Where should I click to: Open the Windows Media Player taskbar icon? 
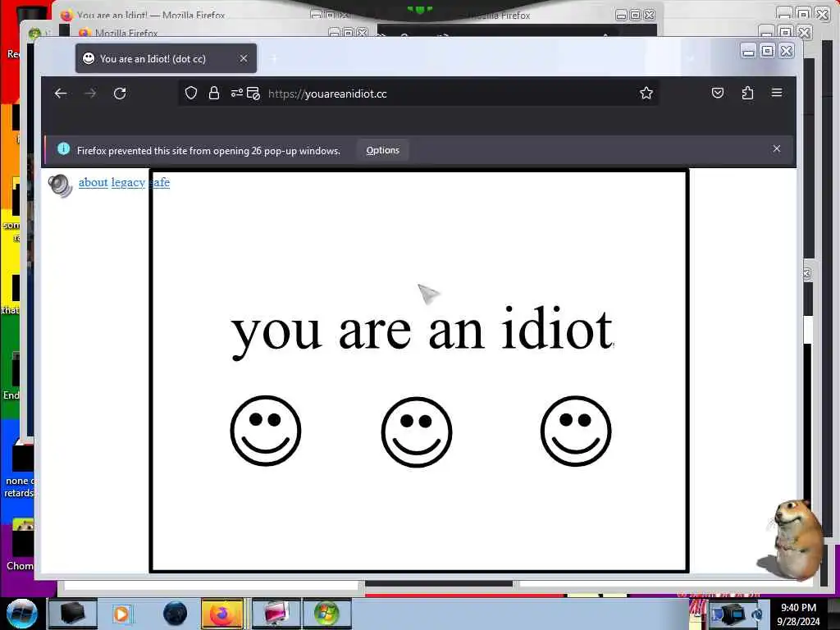point(121,614)
